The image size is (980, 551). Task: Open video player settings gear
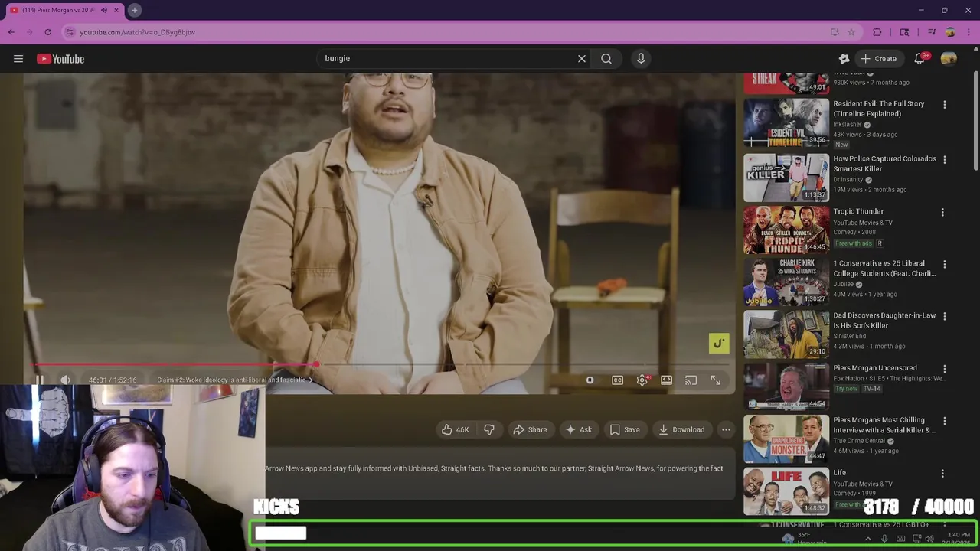click(x=642, y=380)
